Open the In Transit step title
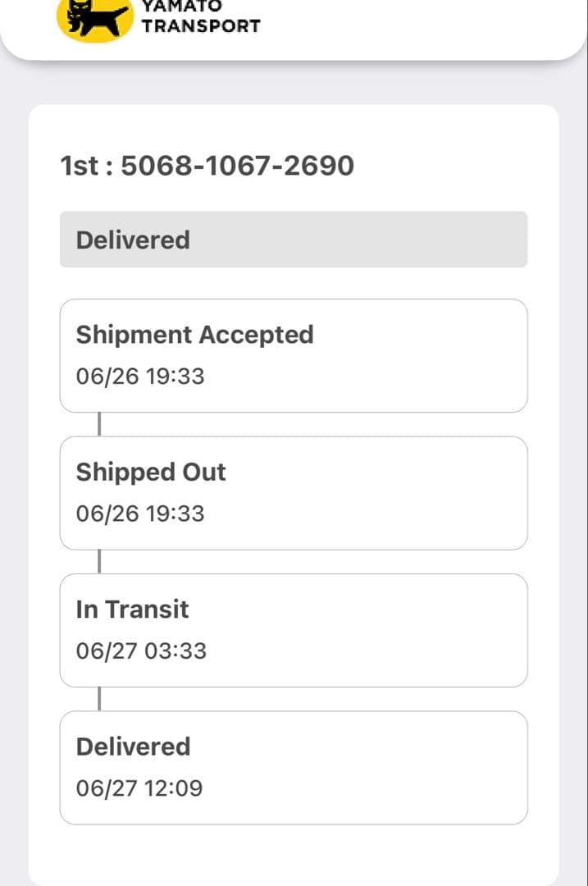 132,610
